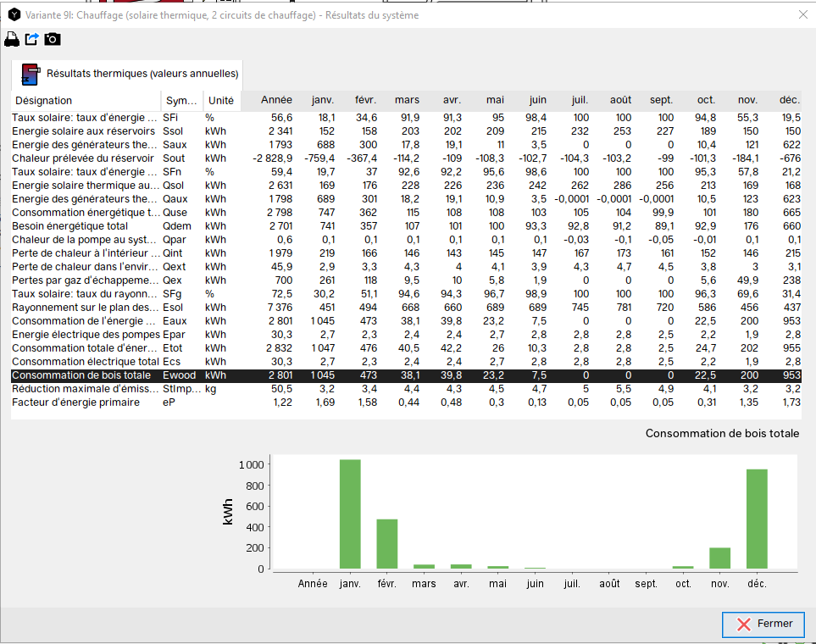Image resolution: width=816 pixels, height=644 pixels.
Task: Click the mars column header
Action: [x=407, y=100]
